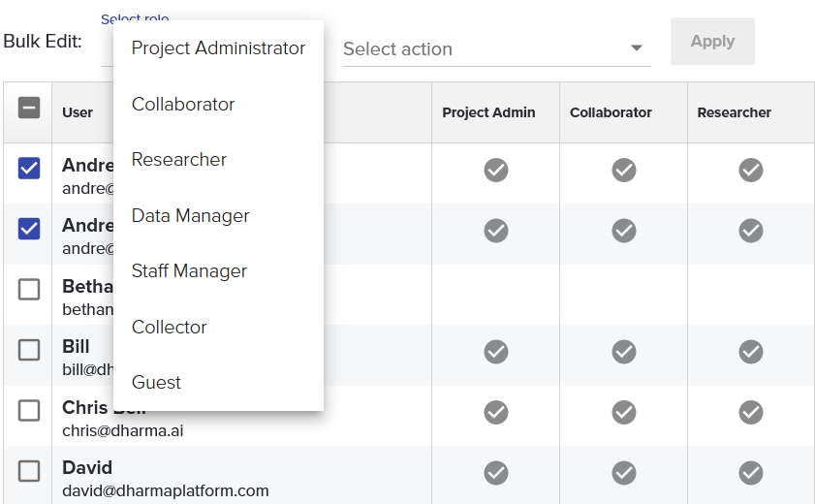Click Collaborator checkmark in second Andre row
The width and height of the screenshot is (815, 504).
click(x=624, y=231)
